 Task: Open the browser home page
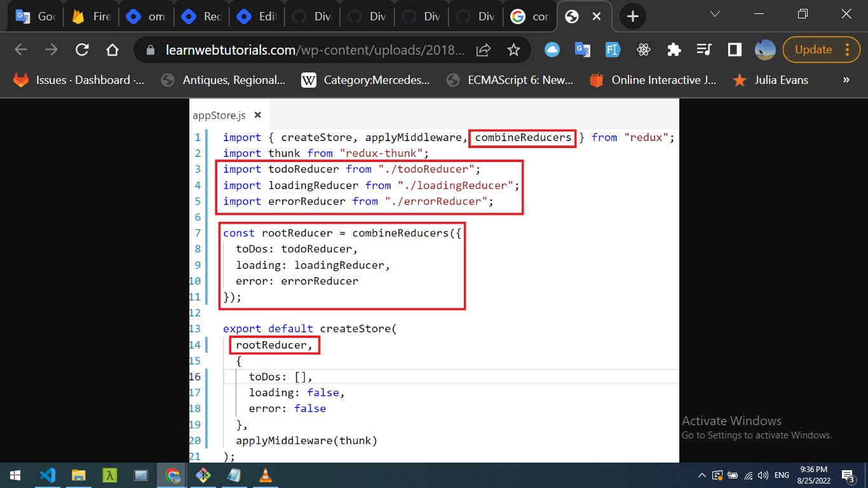[112, 50]
